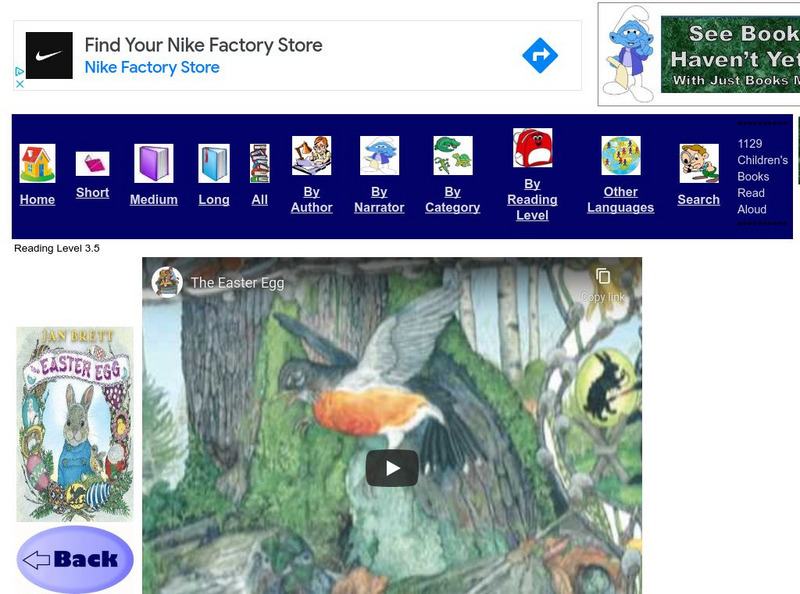Click the smurf image in the Just Books banner
Screen dimensions: 800x594
629,54
